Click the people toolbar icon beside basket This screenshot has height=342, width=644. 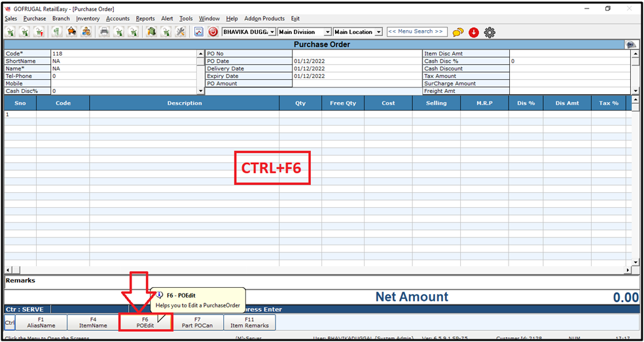[x=86, y=31]
